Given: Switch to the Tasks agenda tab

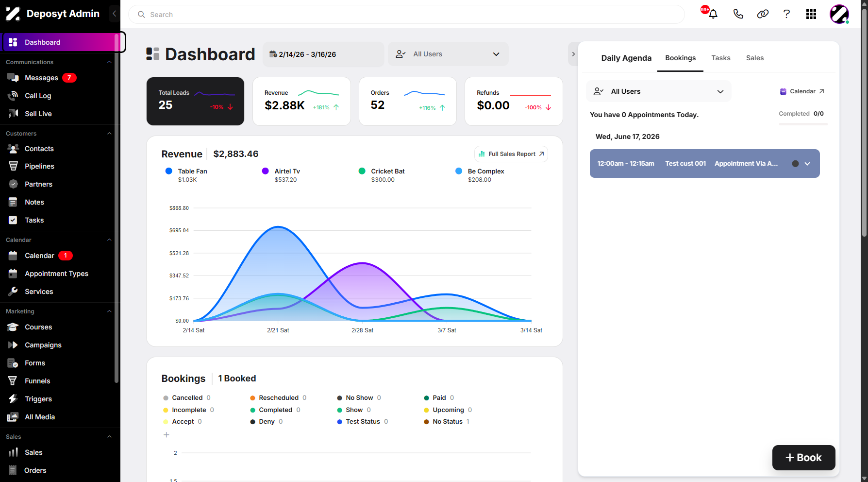Looking at the screenshot, I should pyautogui.click(x=721, y=58).
